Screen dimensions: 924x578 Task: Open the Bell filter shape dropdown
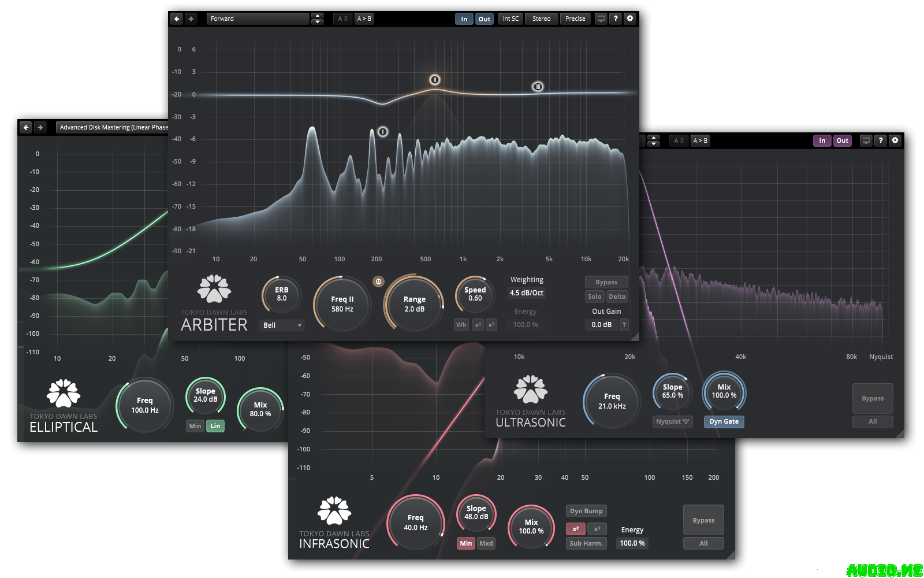[x=282, y=325]
